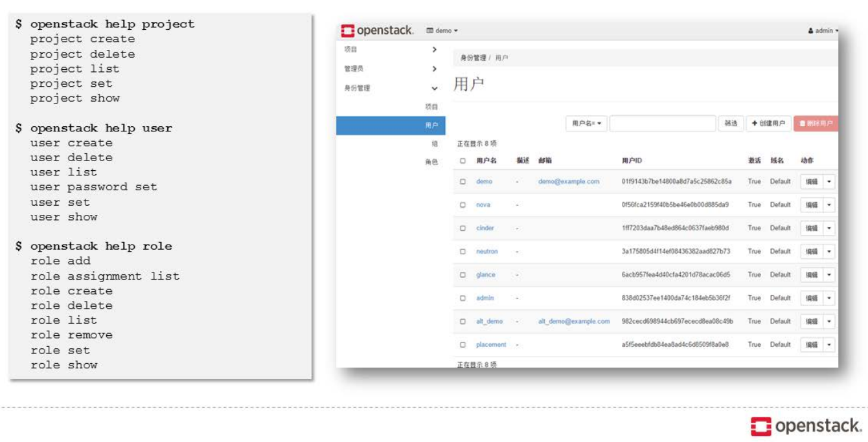Click the OpenStack logo in the dashboard header
The image size is (868, 442).
(x=377, y=30)
